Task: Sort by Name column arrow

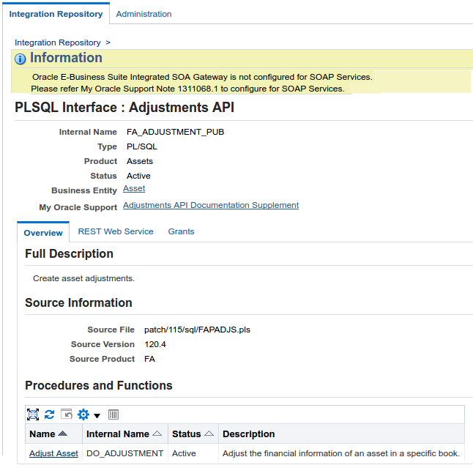Action: coord(62,434)
